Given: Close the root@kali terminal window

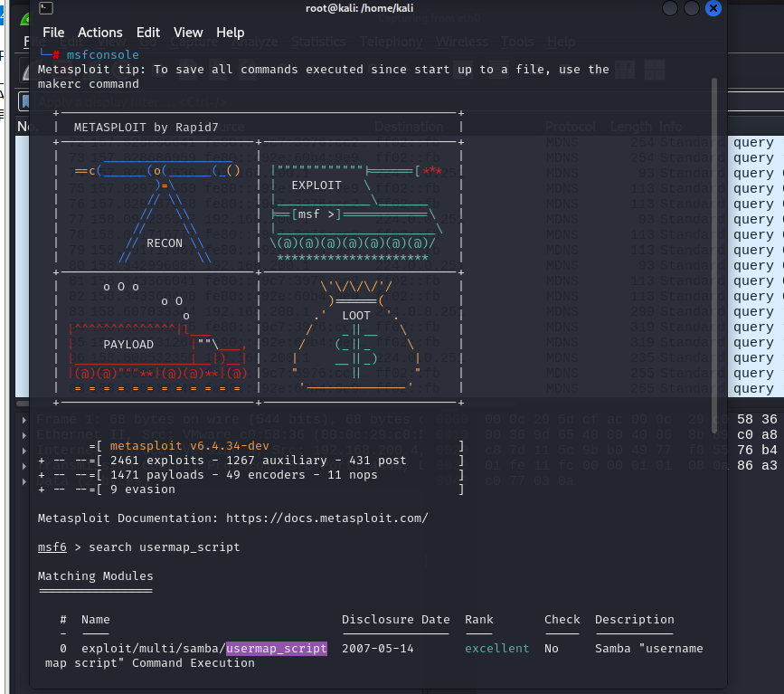Looking at the screenshot, I should tap(713, 8).
